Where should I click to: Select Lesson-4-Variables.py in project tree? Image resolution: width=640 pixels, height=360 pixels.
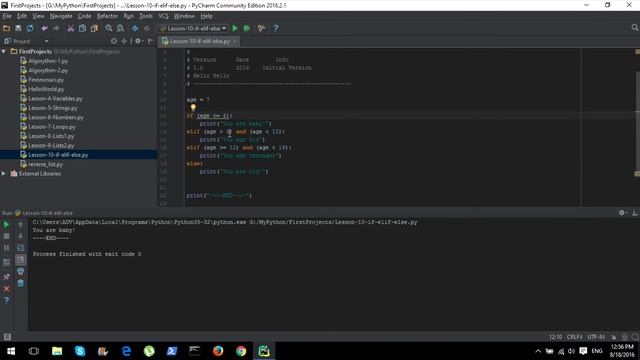[55, 98]
